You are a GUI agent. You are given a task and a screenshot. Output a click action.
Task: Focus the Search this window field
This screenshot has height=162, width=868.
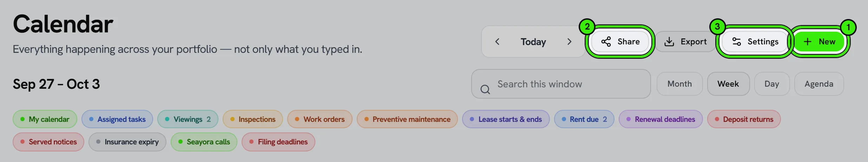click(x=561, y=84)
